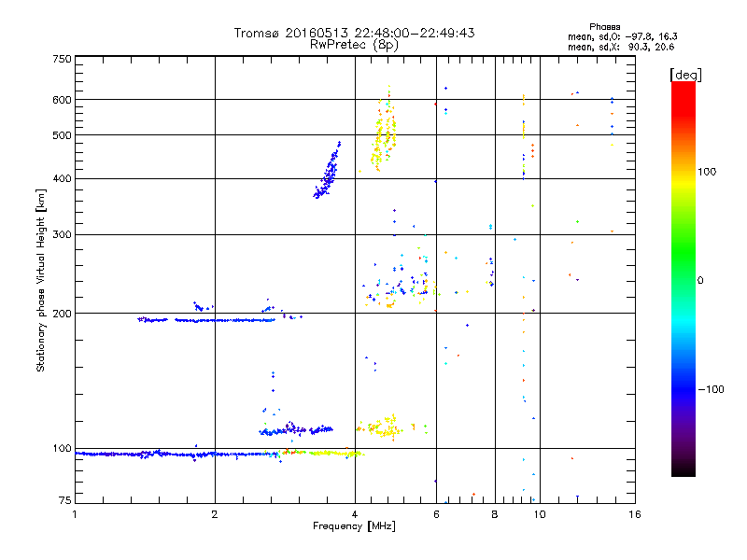Screen dimensions: 747x560
Task: Click the y-axis tick "750"
Action: coord(62,59)
